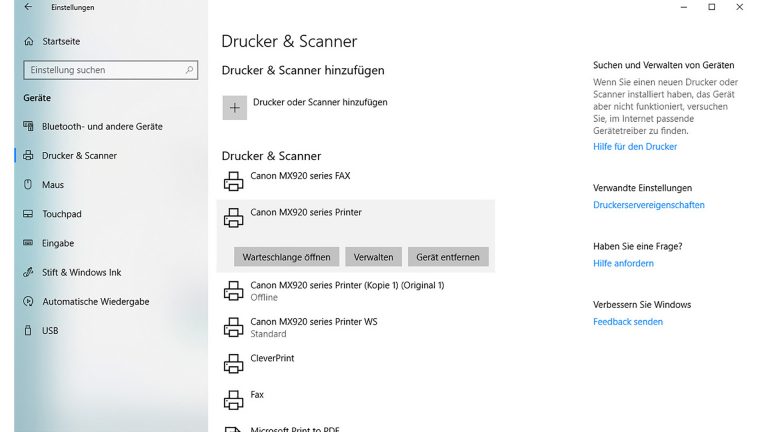
Task: Select Canon MX920 series Printer WS icon
Action: click(x=233, y=327)
